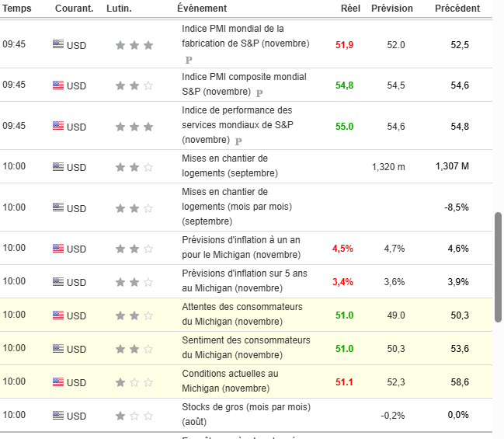Click the vertical scrollbar thumb
The height and width of the screenshot is (439, 504).
tap(499, 264)
